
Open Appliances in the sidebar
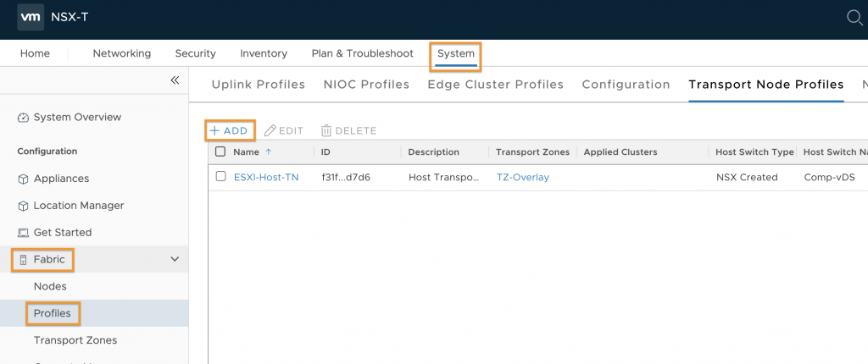61,179
